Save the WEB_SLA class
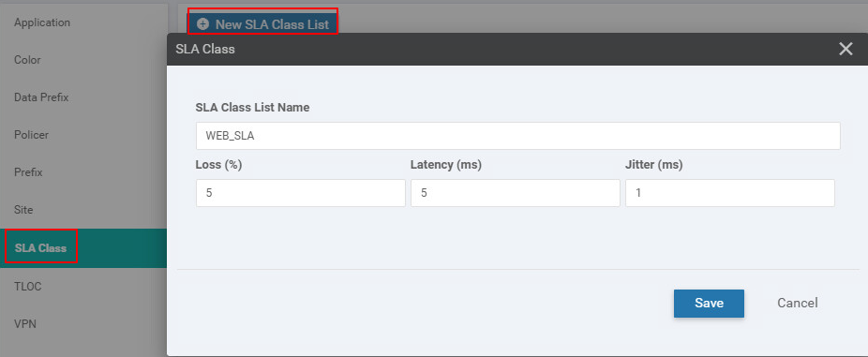 709,304
